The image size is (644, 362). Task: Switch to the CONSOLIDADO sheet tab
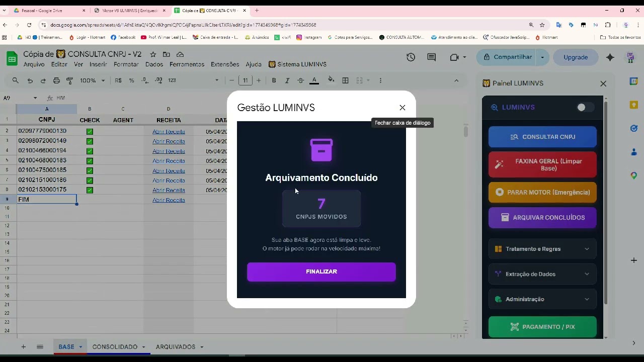coord(119,347)
